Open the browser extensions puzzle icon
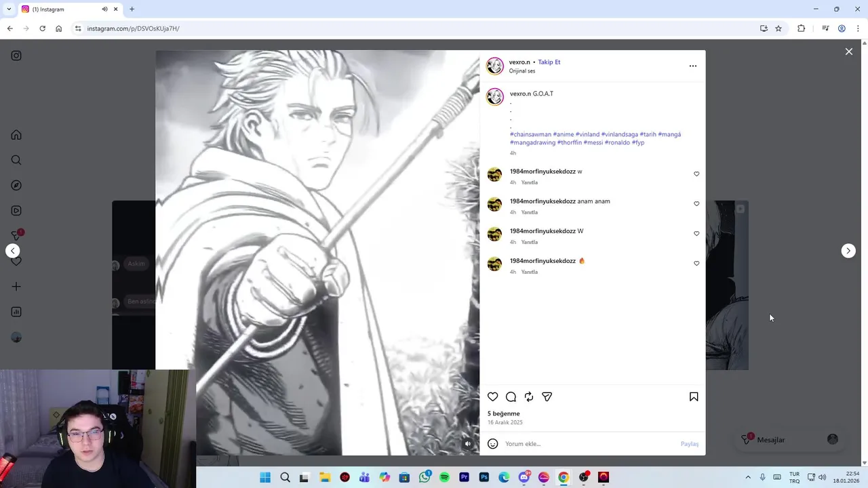Image resolution: width=868 pixels, height=488 pixels. point(801,28)
